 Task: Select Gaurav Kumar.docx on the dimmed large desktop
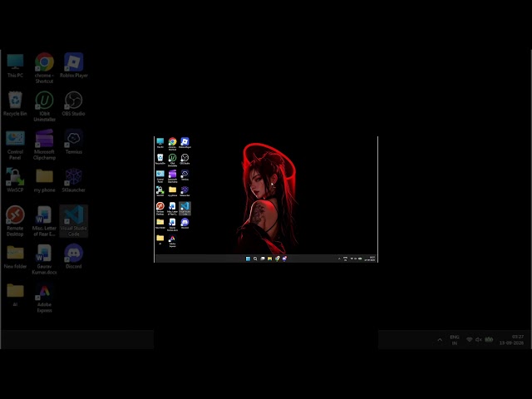pos(44,259)
